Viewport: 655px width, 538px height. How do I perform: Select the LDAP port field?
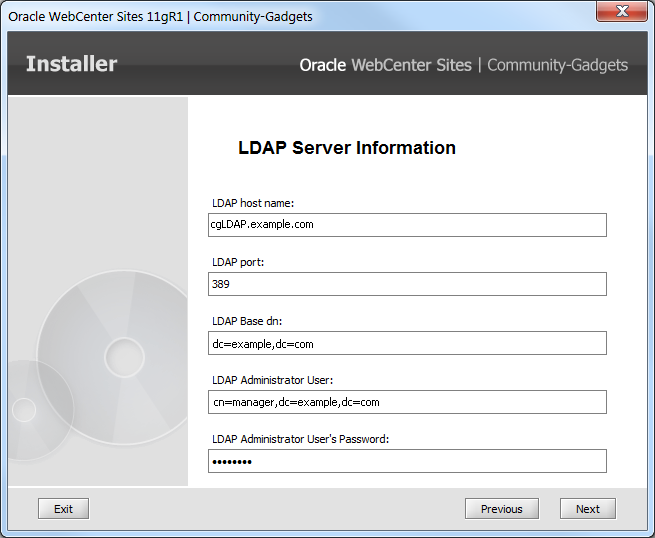(x=407, y=284)
